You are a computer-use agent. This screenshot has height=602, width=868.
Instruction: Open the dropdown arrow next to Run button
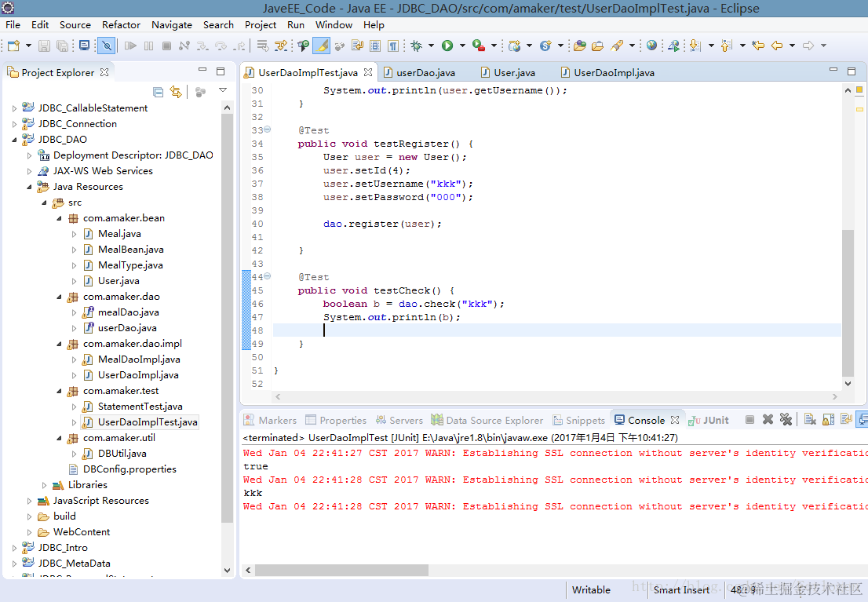point(461,46)
